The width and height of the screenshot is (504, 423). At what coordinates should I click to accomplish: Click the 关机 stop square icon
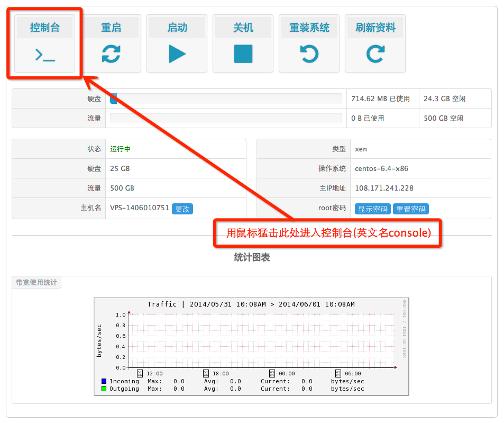pyautogui.click(x=243, y=54)
